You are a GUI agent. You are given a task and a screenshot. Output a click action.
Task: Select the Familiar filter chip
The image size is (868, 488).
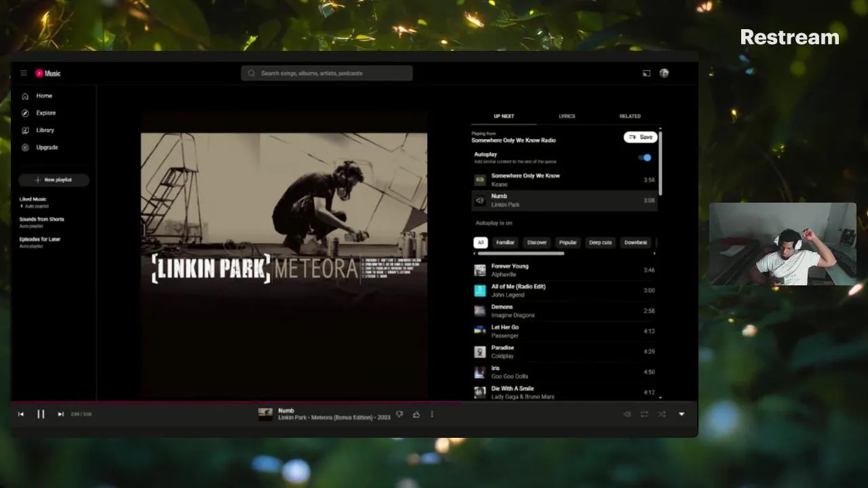coord(505,242)
